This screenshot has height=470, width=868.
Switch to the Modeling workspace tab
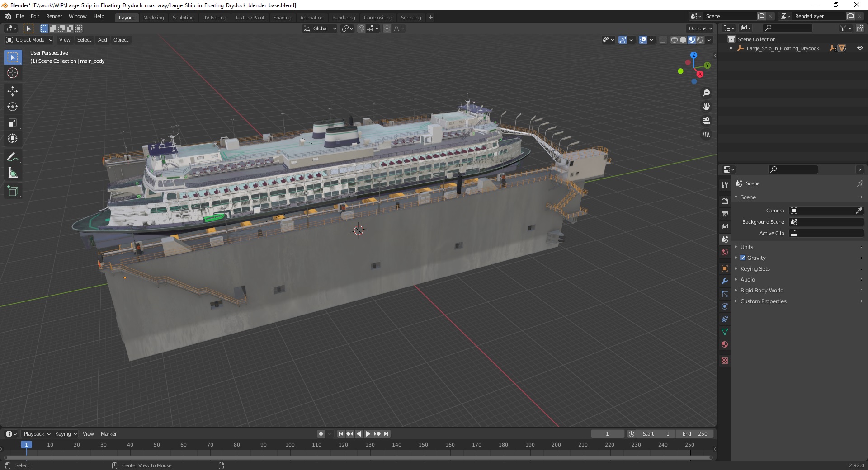(x=153, y=17)
